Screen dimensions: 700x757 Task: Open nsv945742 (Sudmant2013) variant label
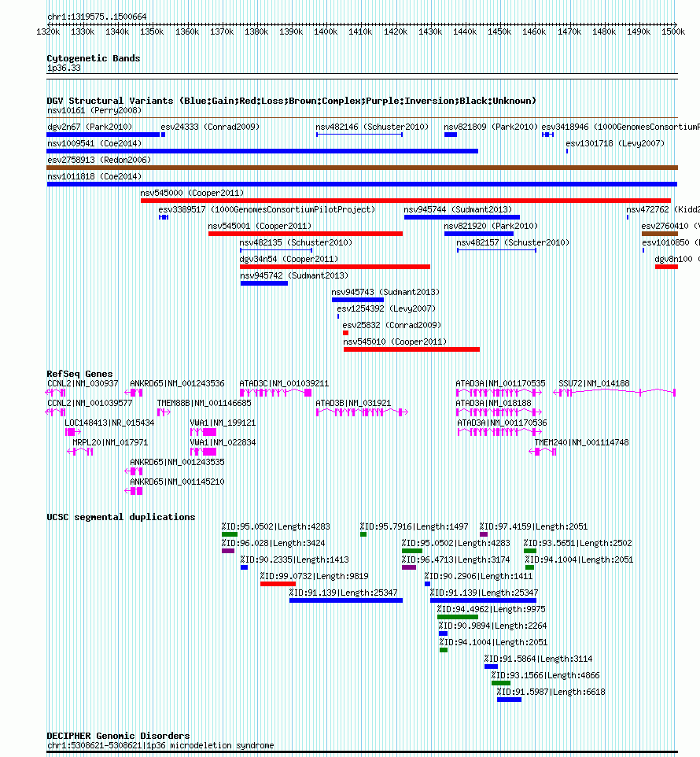pyautogui.click(x=294, y=275)
